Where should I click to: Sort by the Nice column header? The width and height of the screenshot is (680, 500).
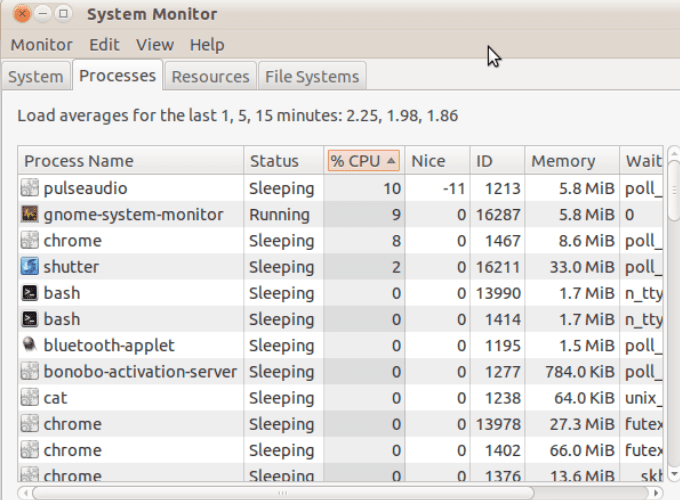click(437, 161)
